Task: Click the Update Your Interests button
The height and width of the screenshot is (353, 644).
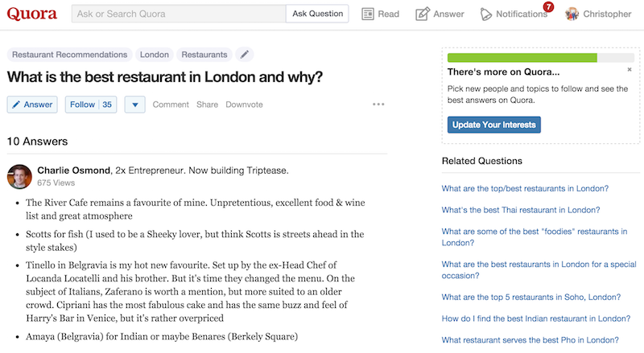Action: (x=493, y=125)
